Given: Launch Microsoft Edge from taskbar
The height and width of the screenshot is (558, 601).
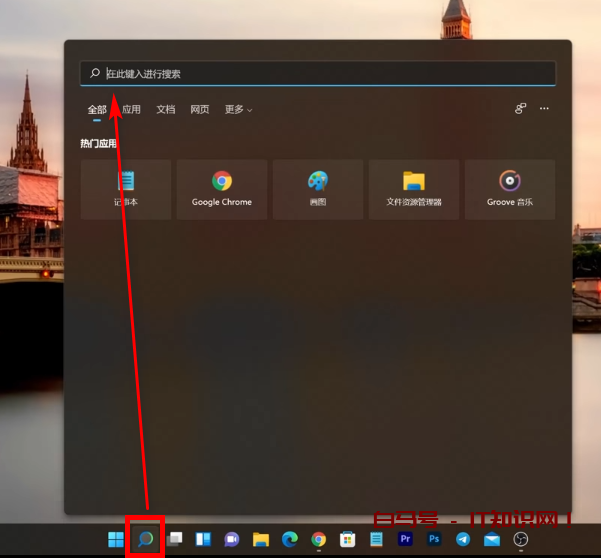Looking at the screenshot, I should [290, 540].
